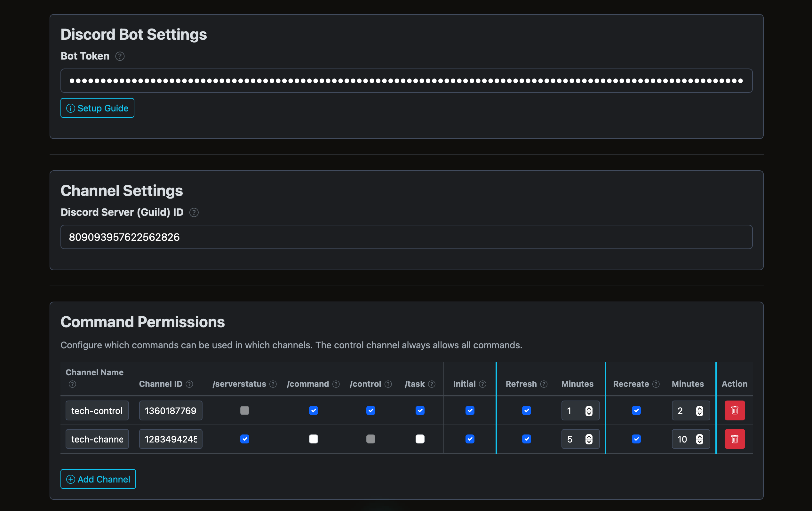
Task: Click the Discord Server (Guild) ID help icon
Action: (194, 212)
